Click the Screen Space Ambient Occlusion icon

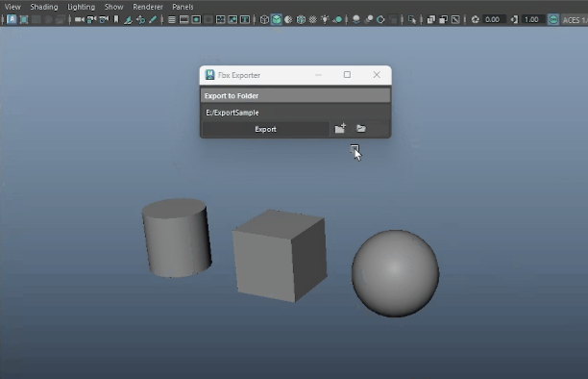click(355, 19)
